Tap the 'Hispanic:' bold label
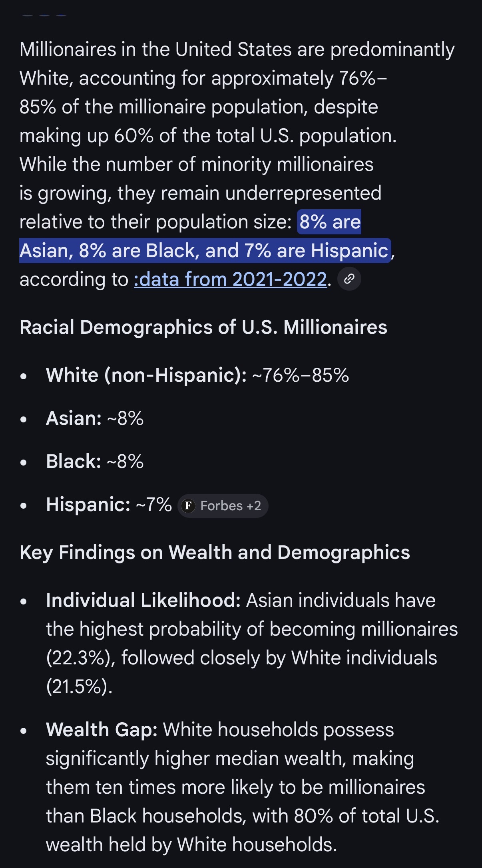This screenshot has width=482, height=868. click(x=88, y=505)
